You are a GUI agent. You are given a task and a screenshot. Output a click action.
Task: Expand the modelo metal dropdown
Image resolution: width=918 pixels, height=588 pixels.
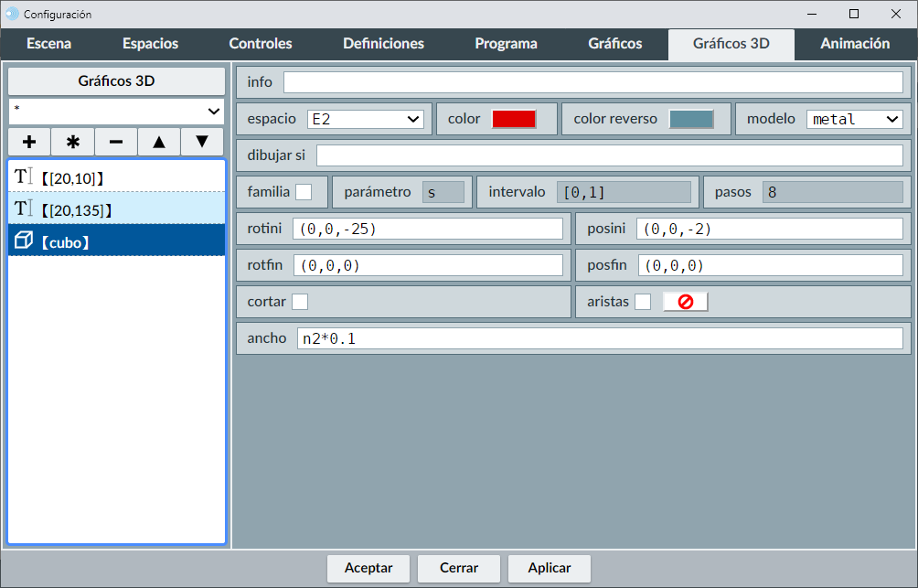coord(854,119)
